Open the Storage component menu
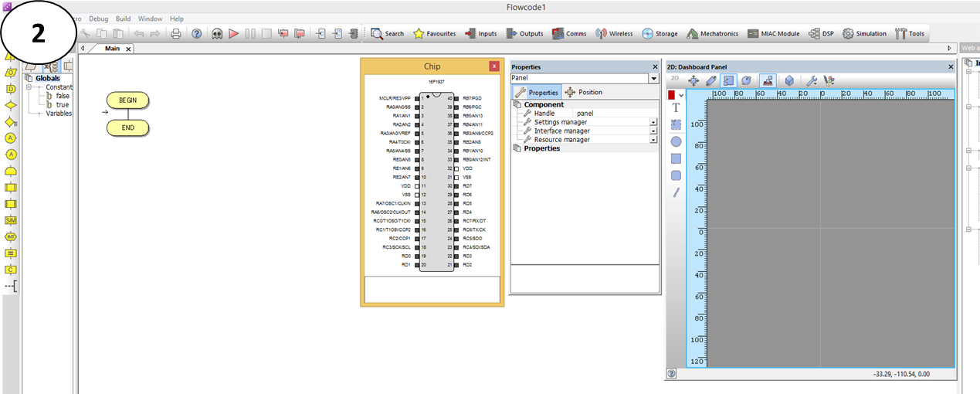Screen dimensions: 980x394 660,34
